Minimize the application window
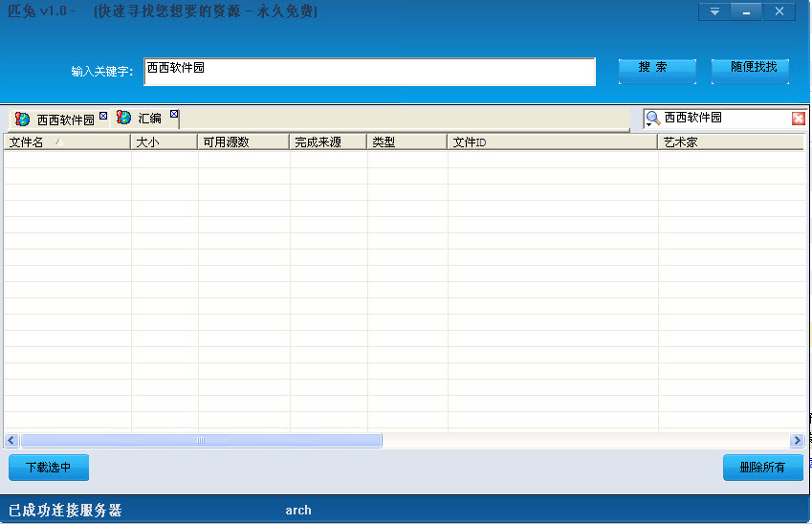The height and width of the screenshot is (524, 812). point(746,11)
